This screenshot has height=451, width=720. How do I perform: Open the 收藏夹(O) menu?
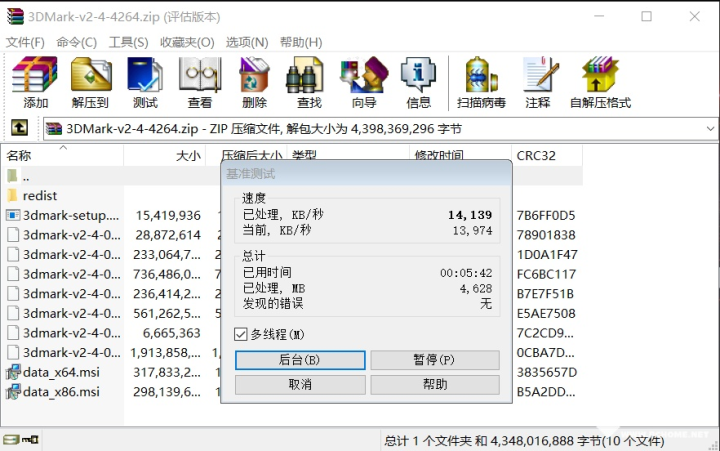click(x=187, y=42)
